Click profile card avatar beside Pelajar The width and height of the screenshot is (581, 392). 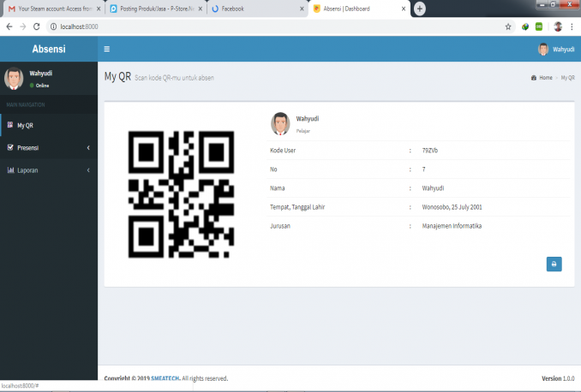pos(280,123)
